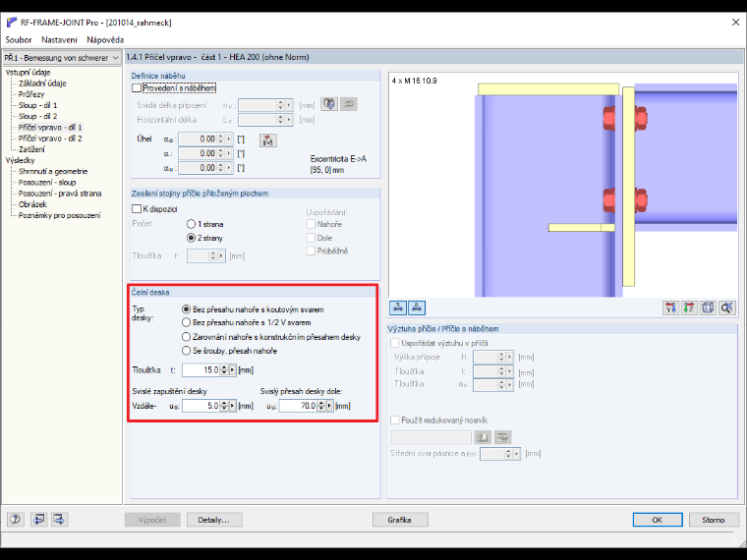
Task: Open the arrow menu beside angle α0 field
Action: (x=230, y=140)
